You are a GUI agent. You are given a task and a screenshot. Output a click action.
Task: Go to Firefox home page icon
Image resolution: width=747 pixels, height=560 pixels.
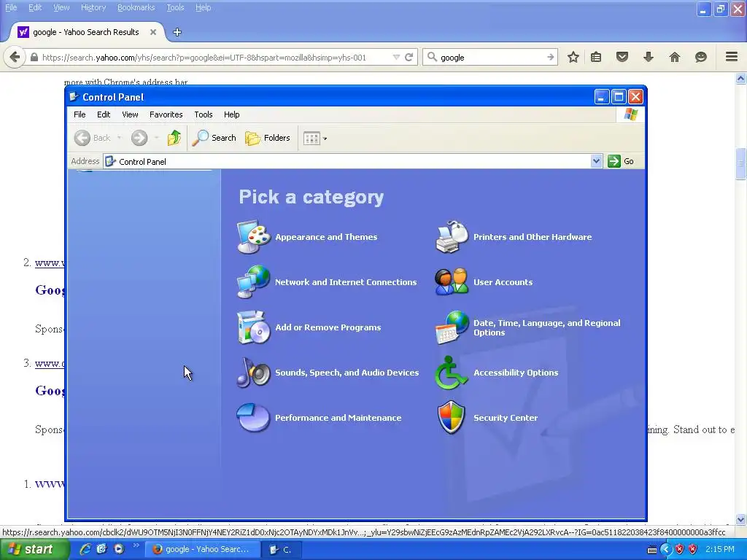coord(675,58)
